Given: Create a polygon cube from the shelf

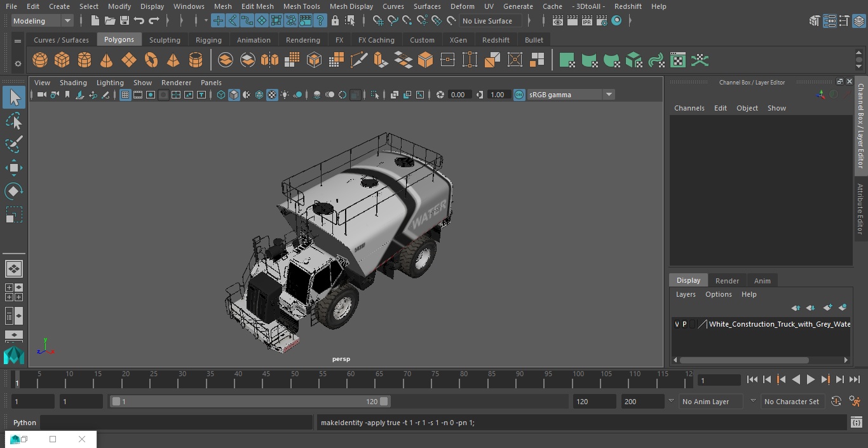Looking at the screenshot, I should [62, 60].
